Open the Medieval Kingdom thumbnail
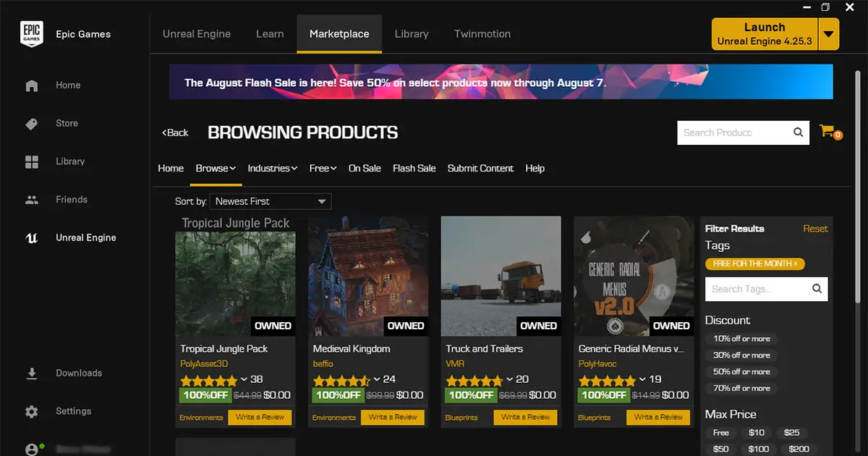 [x=368, y=276]
